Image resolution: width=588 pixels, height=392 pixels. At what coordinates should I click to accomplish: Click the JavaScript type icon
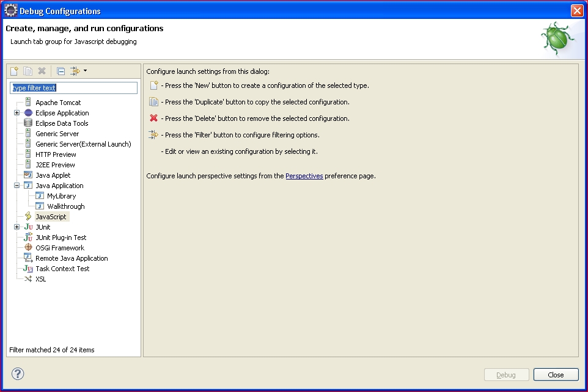coord(28,216)
